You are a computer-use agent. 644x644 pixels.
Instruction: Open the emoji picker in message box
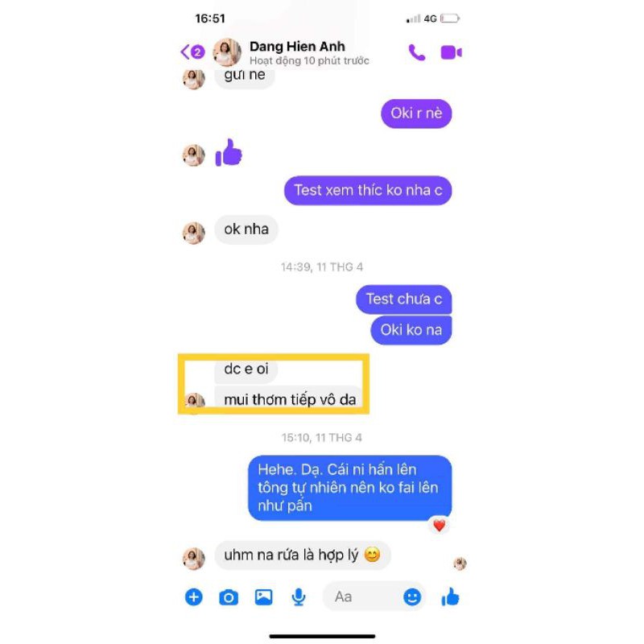pos(412,597)
